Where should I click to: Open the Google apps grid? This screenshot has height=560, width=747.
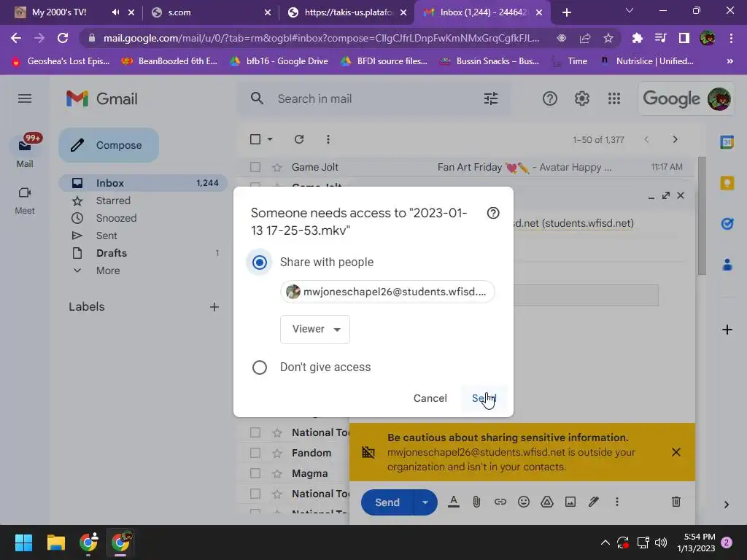(x=614, y=98)
